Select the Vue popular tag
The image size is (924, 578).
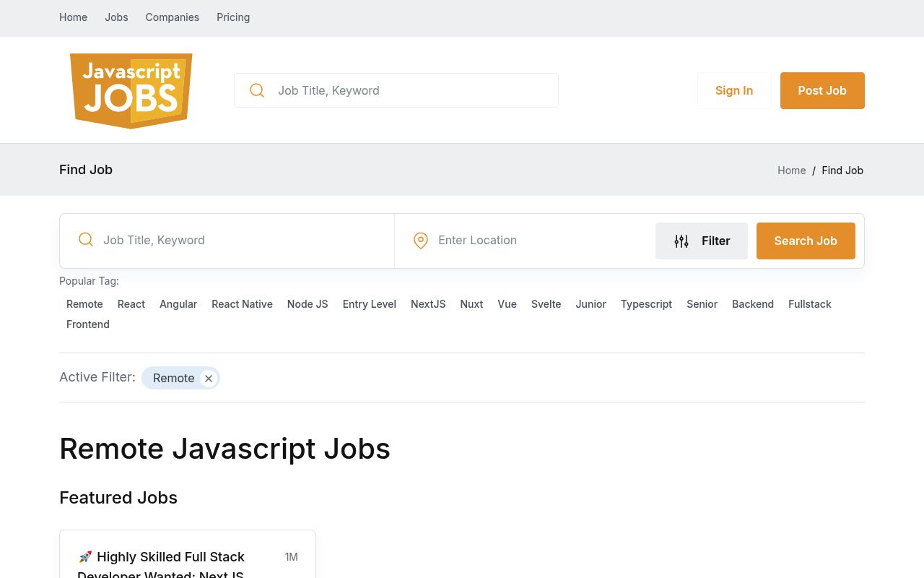[507, 304]
